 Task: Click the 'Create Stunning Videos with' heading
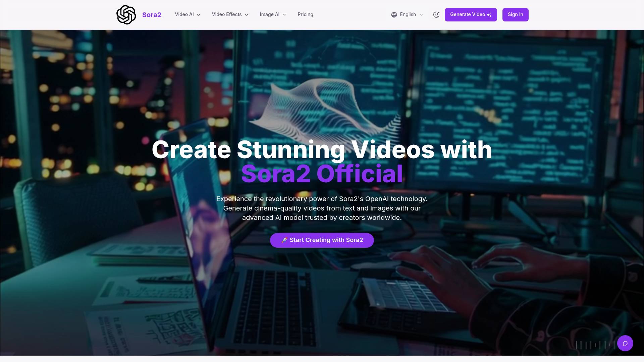pos(322,149)
